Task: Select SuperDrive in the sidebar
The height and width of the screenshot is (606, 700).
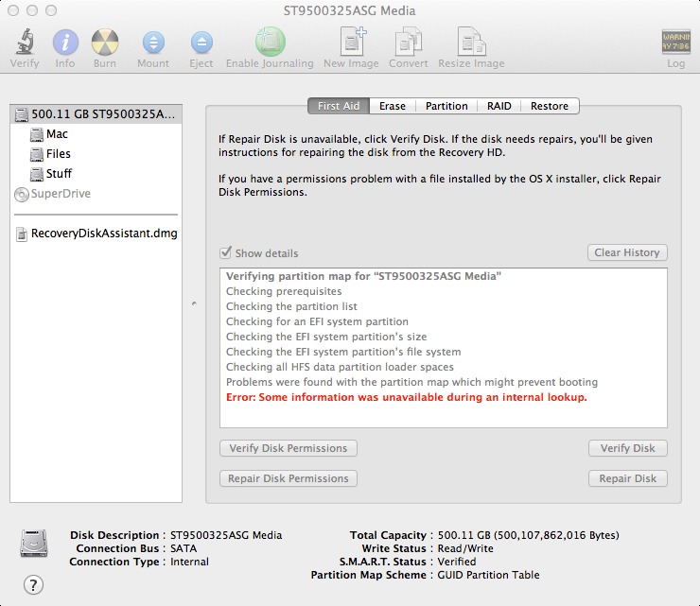Action: coord(96,194)
